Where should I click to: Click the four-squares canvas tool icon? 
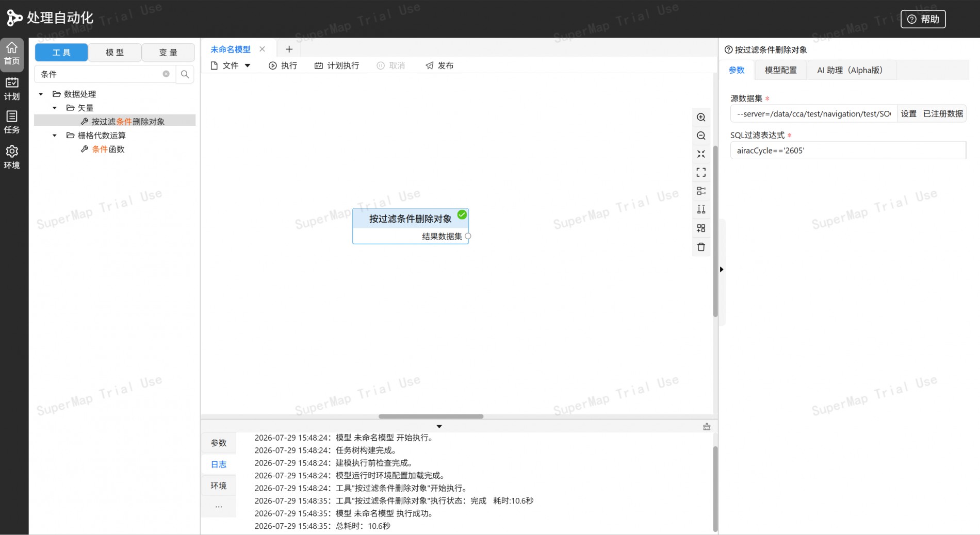tap(701, 228)
